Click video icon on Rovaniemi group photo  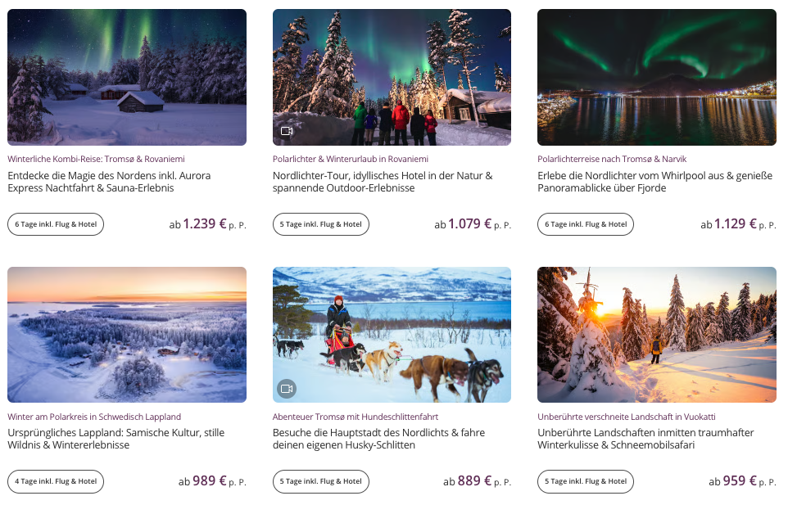point(287,131)
